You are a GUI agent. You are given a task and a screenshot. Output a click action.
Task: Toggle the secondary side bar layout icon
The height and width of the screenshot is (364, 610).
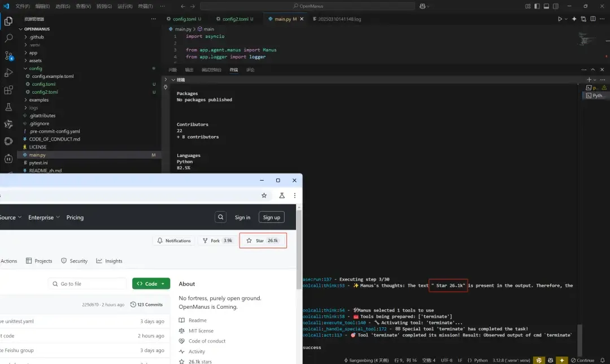555,6
